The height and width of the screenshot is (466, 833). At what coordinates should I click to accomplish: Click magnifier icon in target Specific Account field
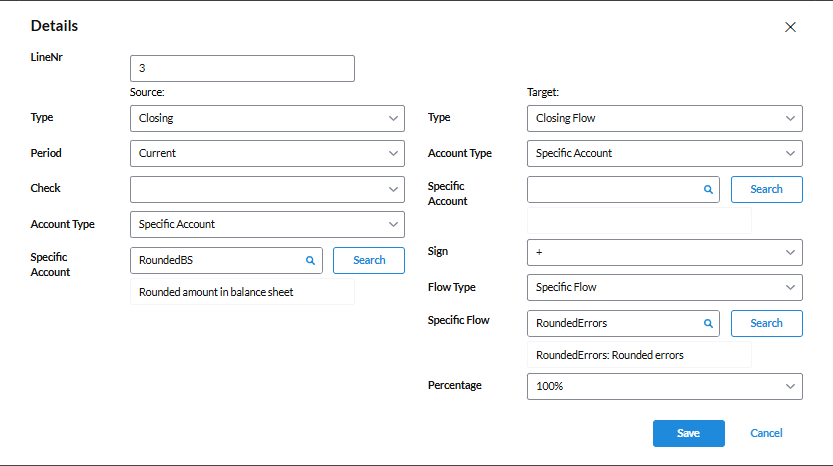click(x=708, y=189)
